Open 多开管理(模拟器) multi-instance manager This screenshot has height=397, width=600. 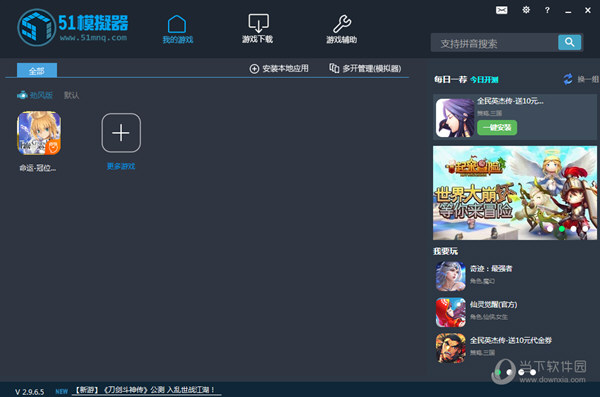(x=365, y=69)
